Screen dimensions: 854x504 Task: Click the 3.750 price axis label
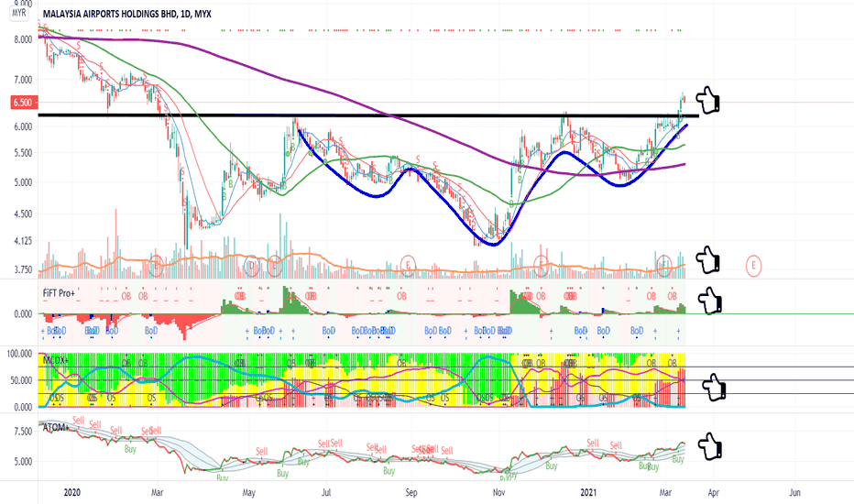[x=24, y=269]
